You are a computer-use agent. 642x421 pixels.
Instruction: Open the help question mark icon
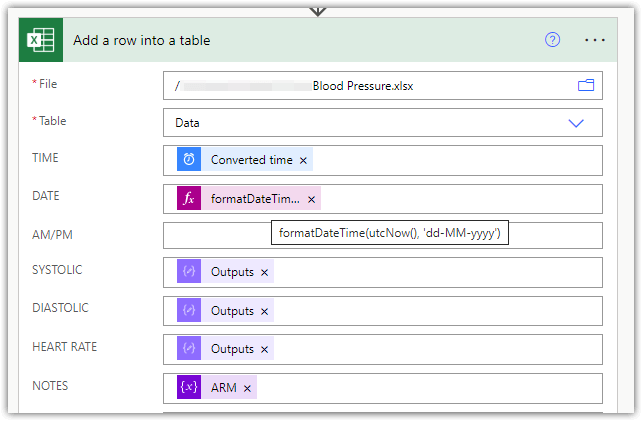552,40
